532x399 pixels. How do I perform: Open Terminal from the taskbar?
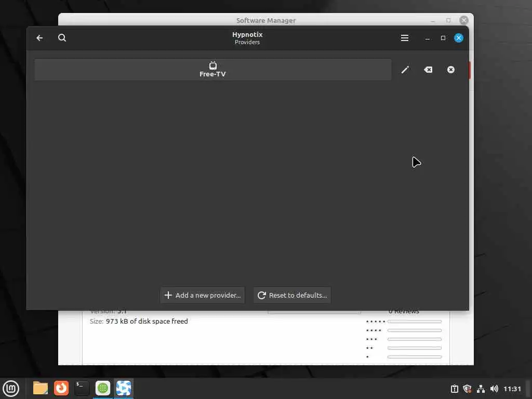point(82,389)
